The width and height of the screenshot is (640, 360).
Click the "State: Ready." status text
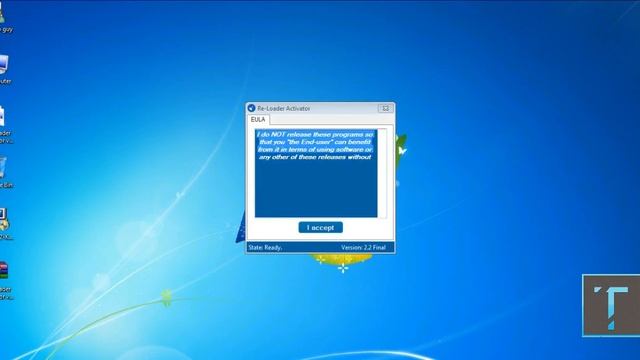tap(265, 247)
